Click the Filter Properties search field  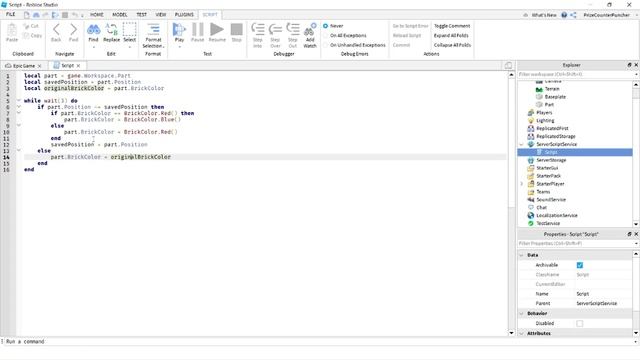576,244
